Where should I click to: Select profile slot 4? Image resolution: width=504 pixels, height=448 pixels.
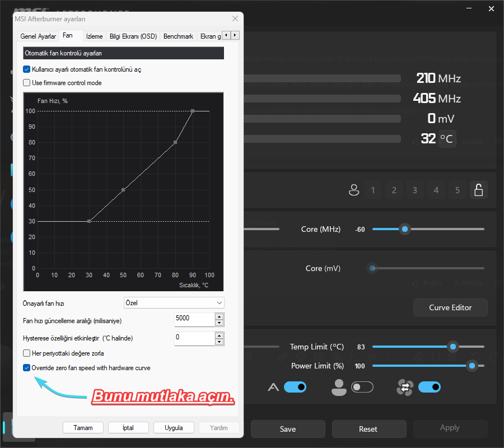coord(436,190)
